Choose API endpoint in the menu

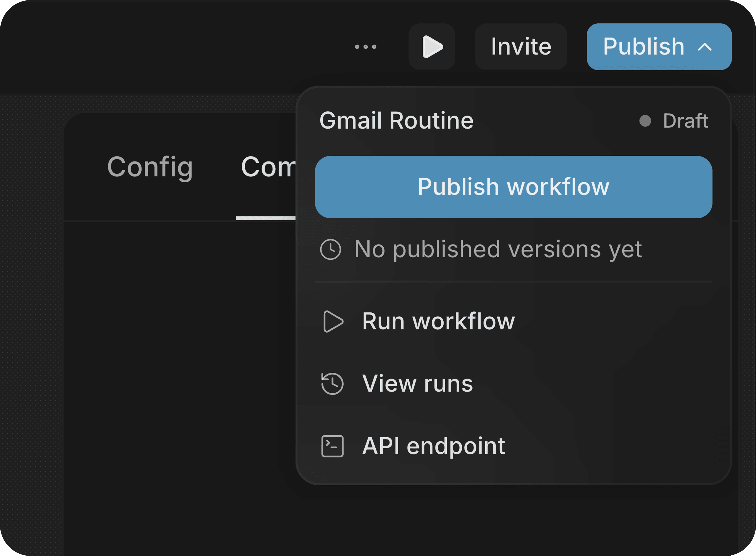(x=514, y=446)
